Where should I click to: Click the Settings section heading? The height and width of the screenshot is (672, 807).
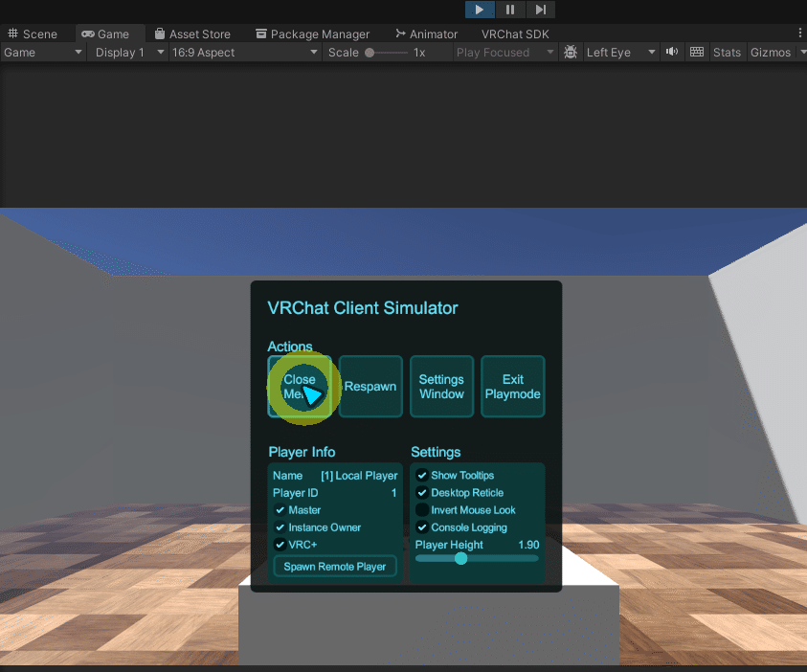pyautogui.click(x=436, y=452)
